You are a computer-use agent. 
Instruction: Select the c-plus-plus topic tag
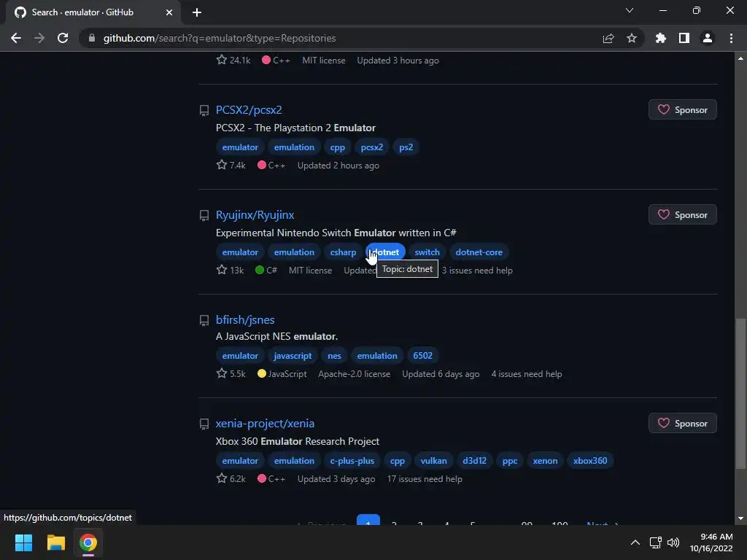pyautogui.click(x=352, y=461)
